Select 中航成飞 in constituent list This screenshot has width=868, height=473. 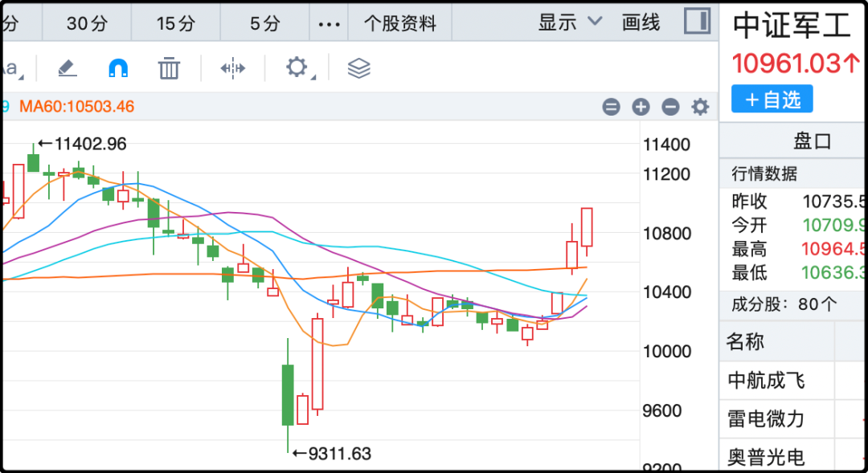(x=766, y=380)
